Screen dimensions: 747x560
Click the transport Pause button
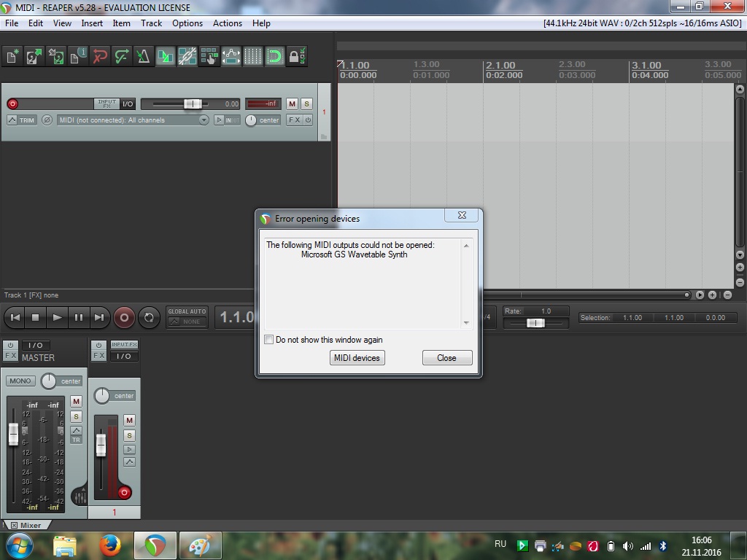click(x=79, y=318)
